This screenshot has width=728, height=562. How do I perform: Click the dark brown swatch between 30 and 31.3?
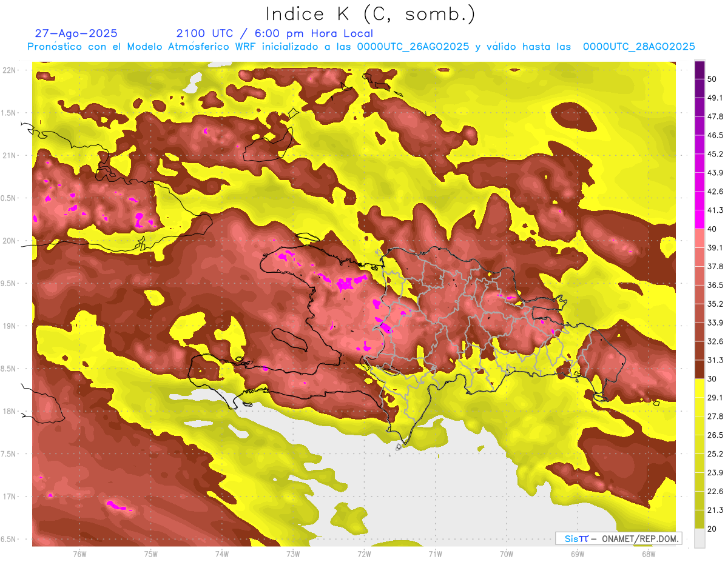pos(699,369)
